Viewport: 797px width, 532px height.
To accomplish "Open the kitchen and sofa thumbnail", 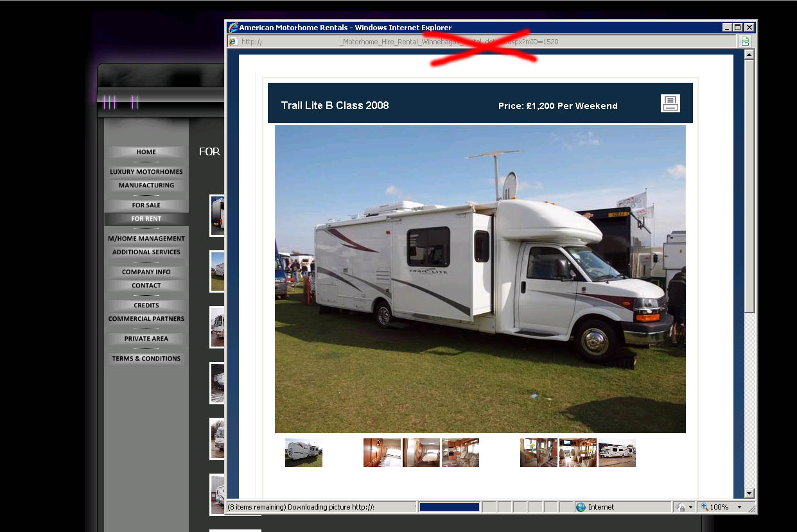I will (x=460, y=452).
